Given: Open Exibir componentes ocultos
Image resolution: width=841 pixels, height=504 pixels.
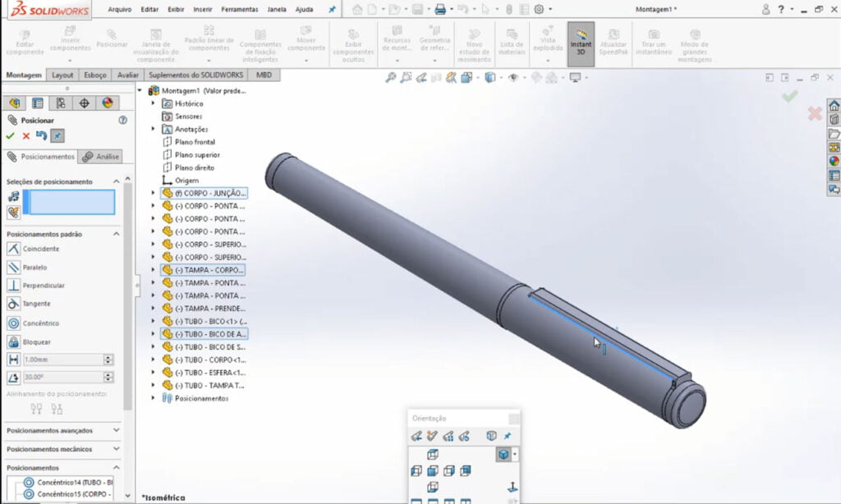Looking at the screenshot, I should point(353,46).
